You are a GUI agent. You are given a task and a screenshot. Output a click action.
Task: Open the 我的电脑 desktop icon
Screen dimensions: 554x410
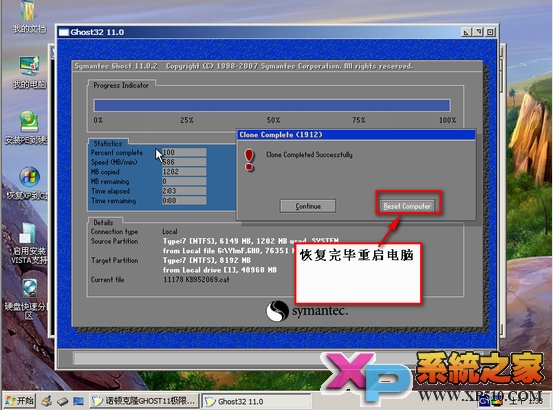pos(29,72)
